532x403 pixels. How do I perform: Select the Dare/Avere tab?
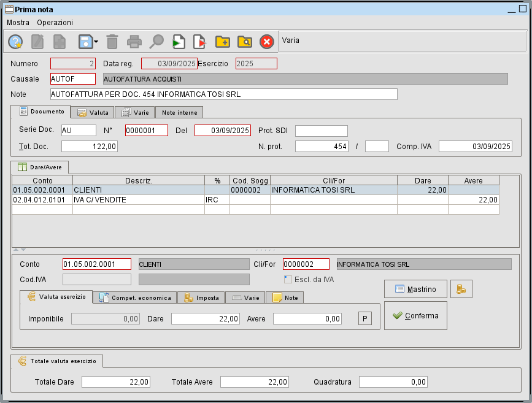point(40,167)
